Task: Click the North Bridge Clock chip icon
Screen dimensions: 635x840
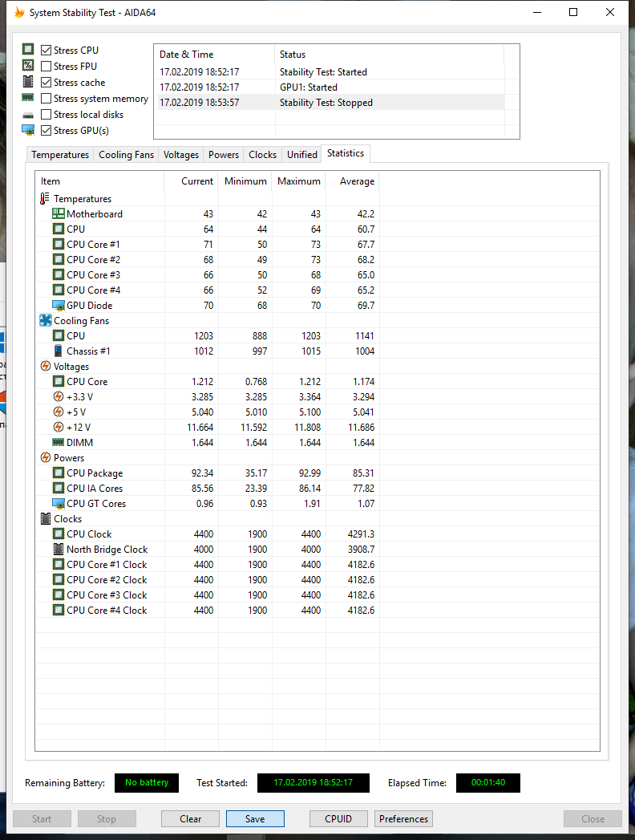Action: click(59, 550)
